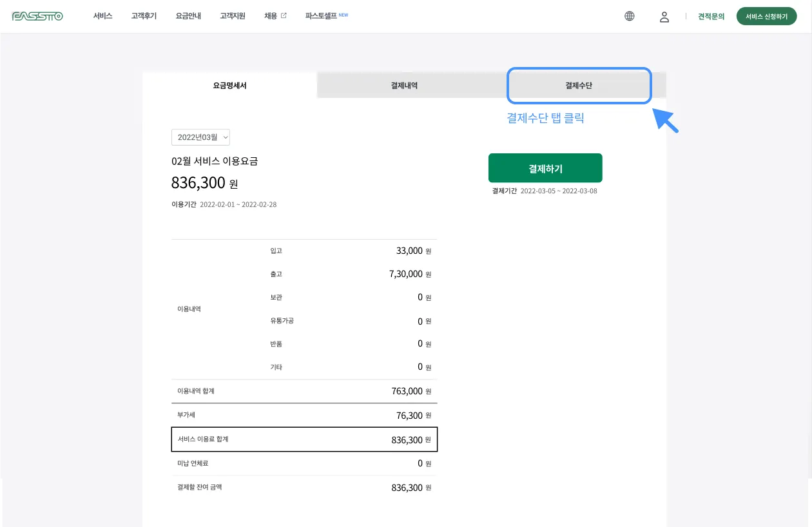Screen dimensions: 812x527
Task: Open the 고객후기 menu item
Action: point(144,16)
